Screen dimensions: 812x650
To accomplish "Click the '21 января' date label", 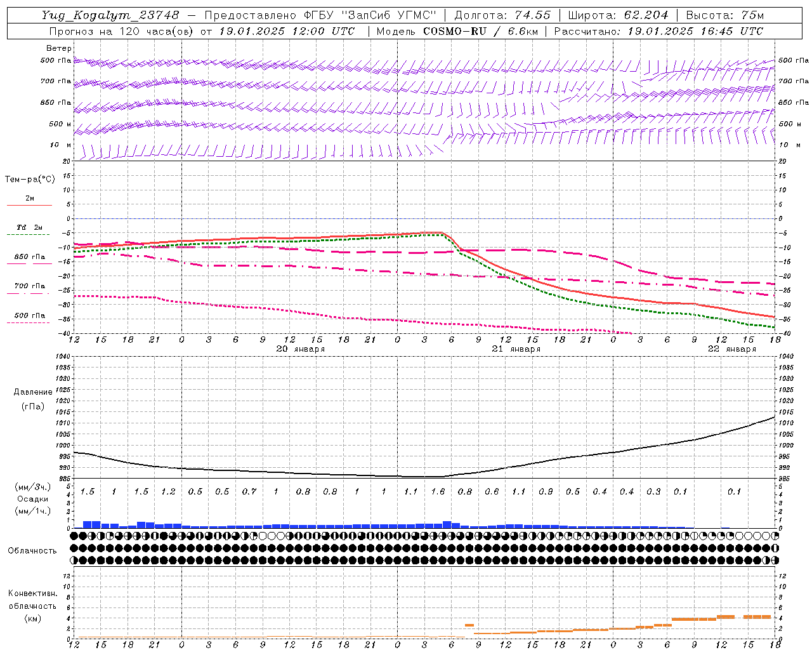I will pyautogui.click(x=516, y=349).
